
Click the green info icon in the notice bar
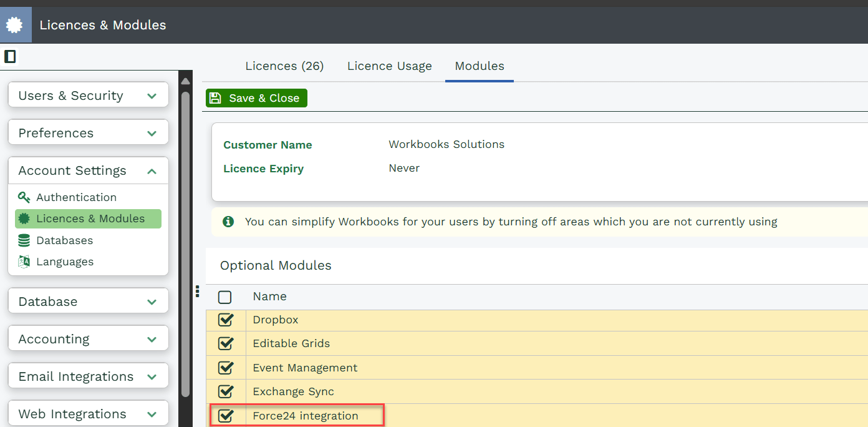[x=228, y=222]
